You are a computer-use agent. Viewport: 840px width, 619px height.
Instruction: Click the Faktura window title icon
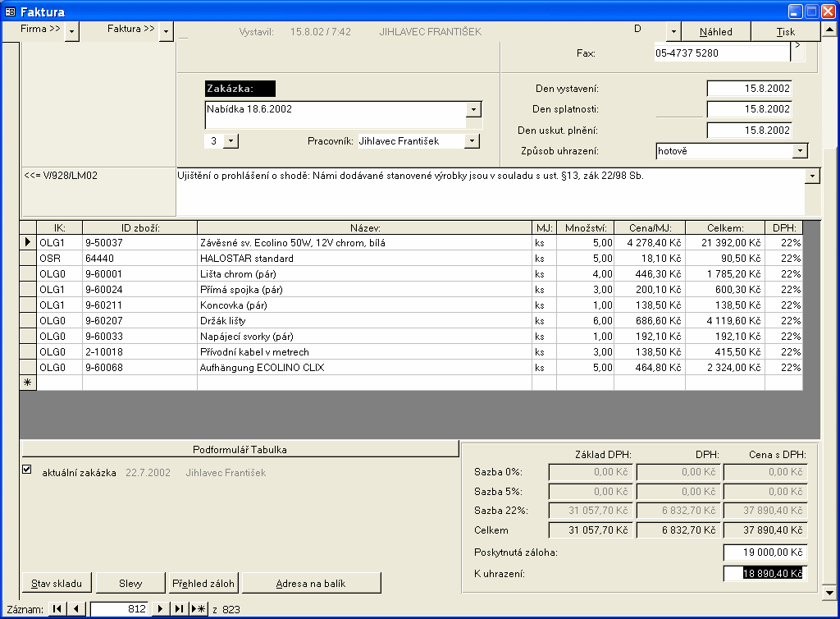10,11
